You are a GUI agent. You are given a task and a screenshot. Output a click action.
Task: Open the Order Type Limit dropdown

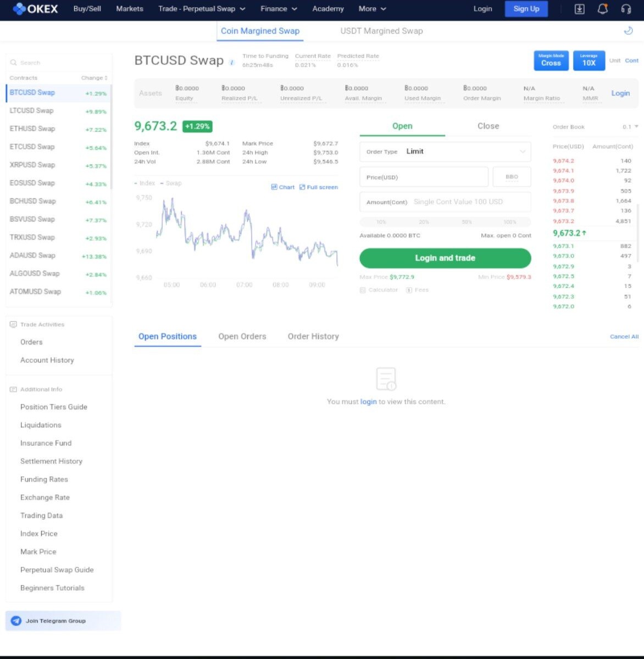click(x=445, y=152)
